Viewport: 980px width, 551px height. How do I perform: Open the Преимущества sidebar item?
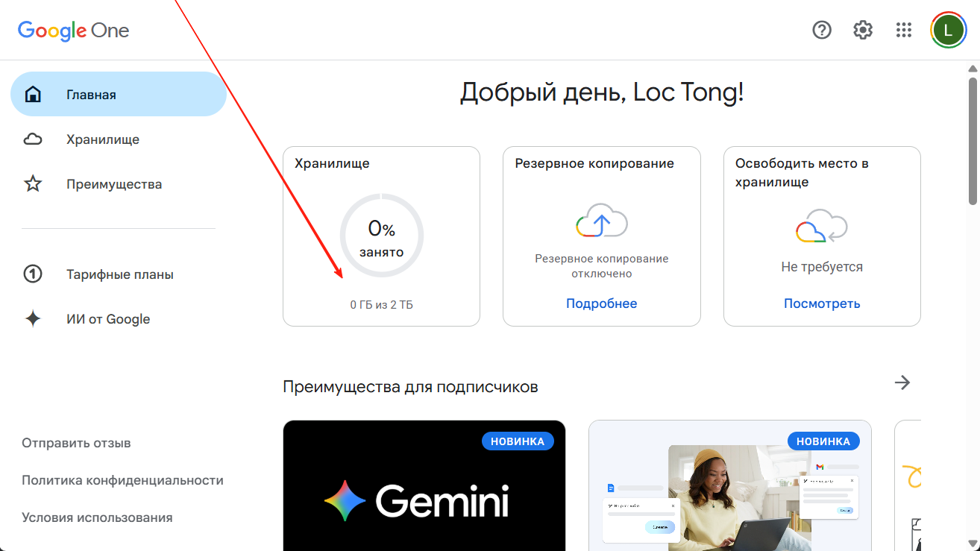(x=119, y=184)
